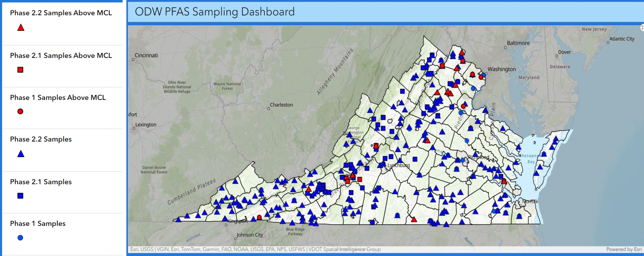Click the red circle Phase 1 legend symbol

tap(20, 111)
